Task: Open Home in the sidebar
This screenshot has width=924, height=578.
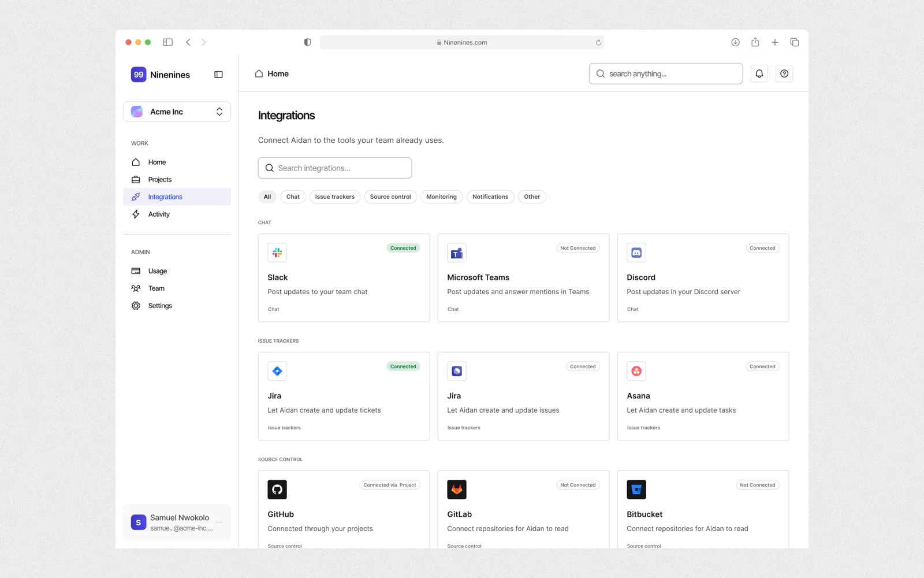Action: click(177, 162)
